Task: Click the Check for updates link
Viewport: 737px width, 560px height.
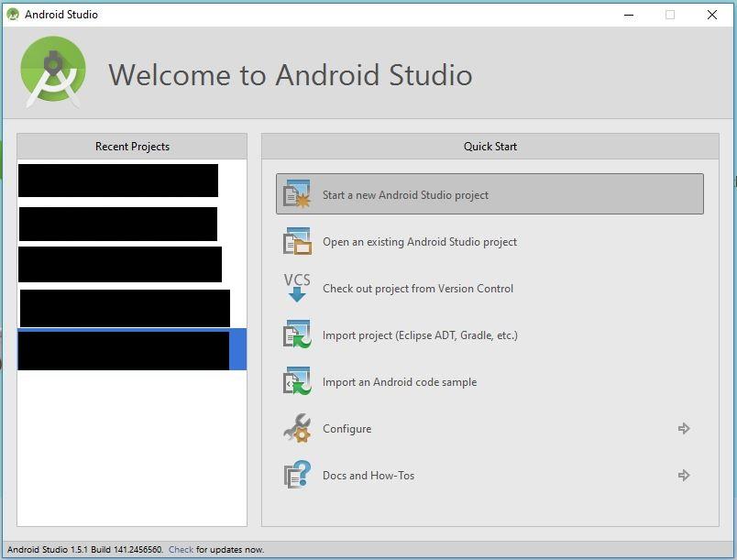Action: (181, 550)
